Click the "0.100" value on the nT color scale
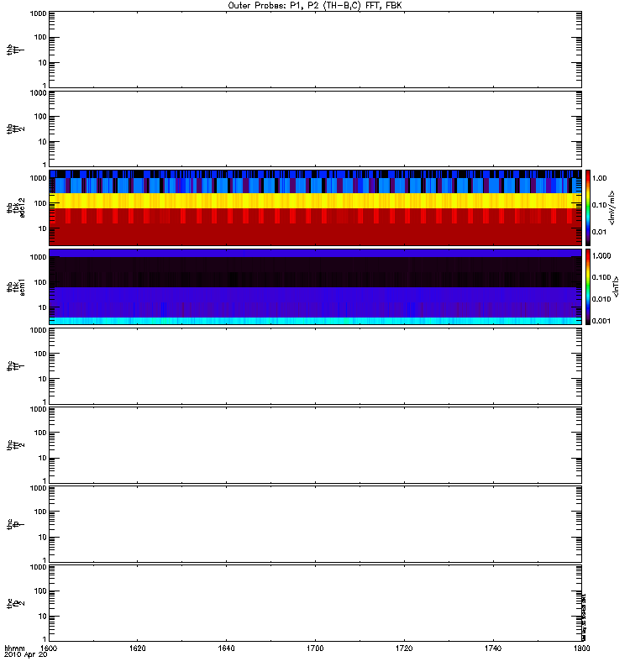Screen dimensions: 630x672 coord(601,277)
